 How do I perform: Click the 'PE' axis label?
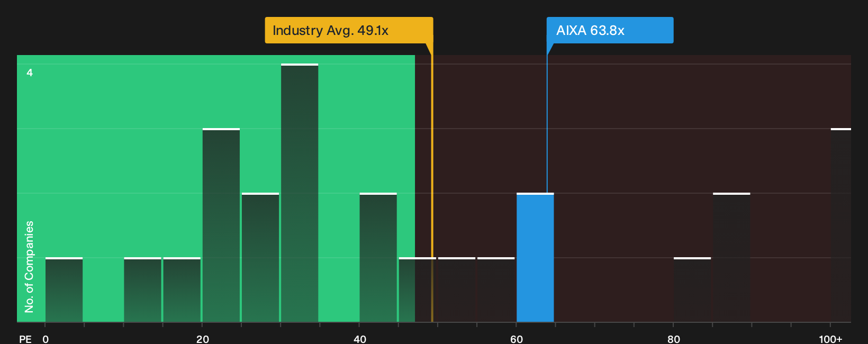click(x=25, y=339)
